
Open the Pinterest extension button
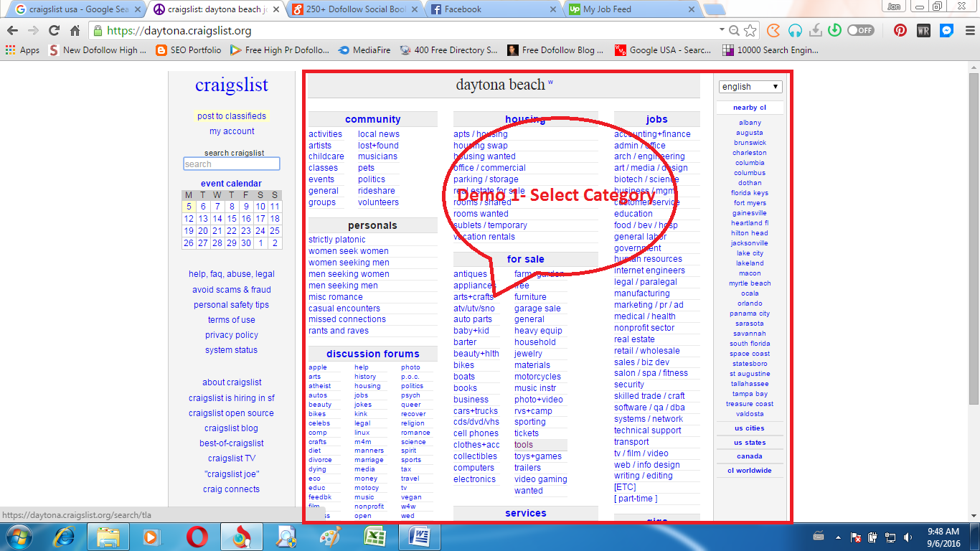pyautogui.click(x=900, y=31)
